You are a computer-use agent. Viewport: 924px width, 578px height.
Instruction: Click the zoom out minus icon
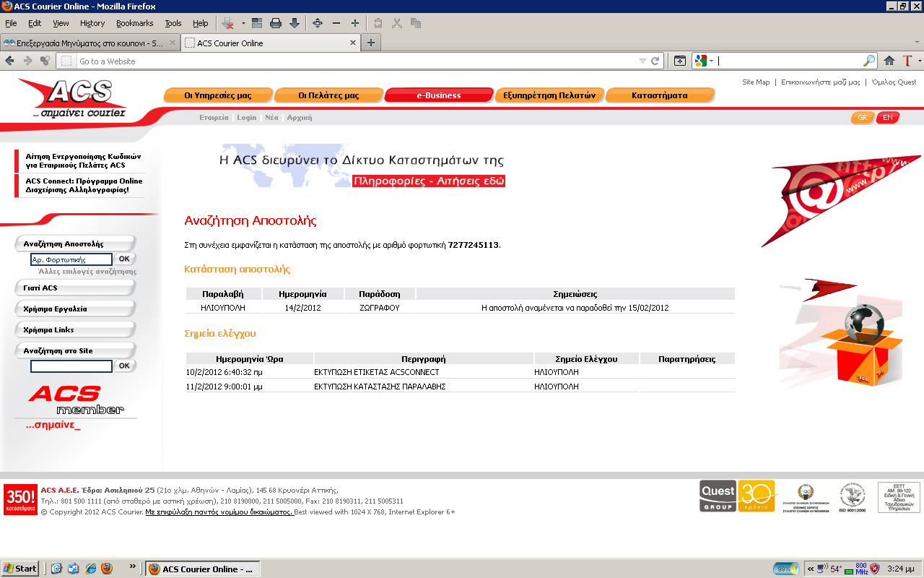tap(336, 23)
